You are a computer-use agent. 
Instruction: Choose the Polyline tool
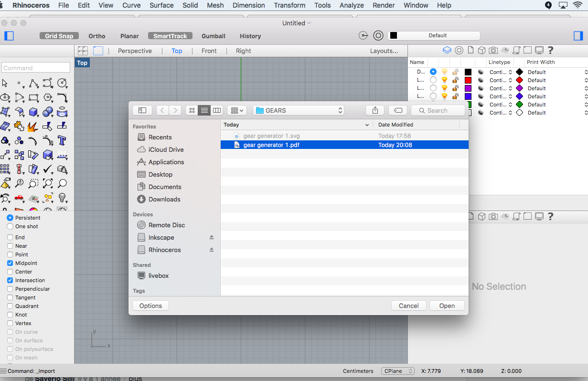33,84
